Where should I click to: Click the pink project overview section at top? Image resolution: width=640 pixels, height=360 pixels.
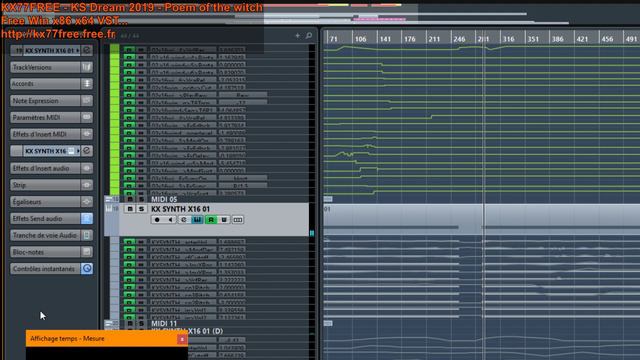pyautogui.click(x=380, y=19)
